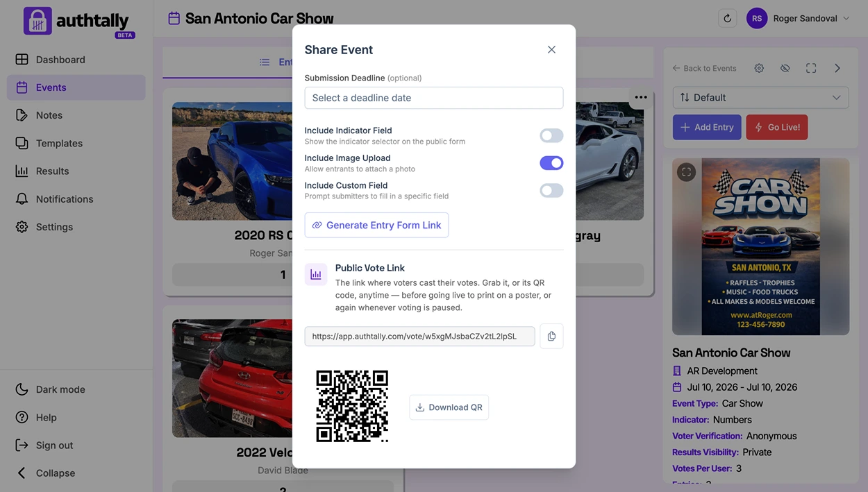
Task: Click the white Corvette entry photo
Action: point(610,161)
